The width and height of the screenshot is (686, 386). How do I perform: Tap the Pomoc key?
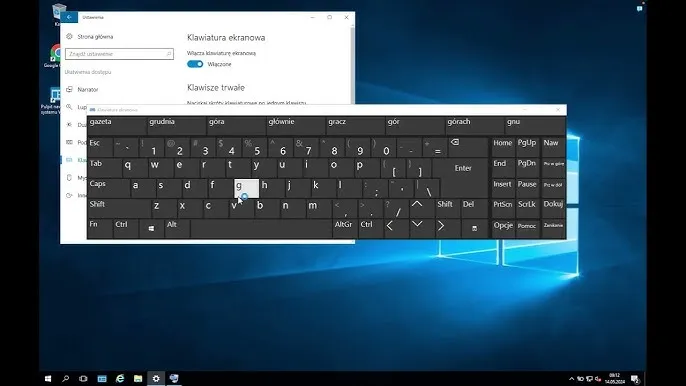527,229
